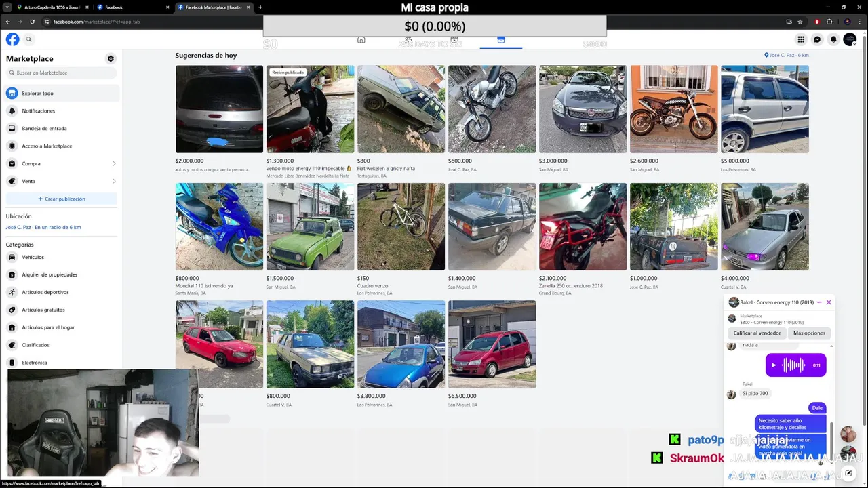Open the $600.000 motorcycle listing photo
This screenshot has height=488, width=868.
pyautogui.click(x=492, y=109)
